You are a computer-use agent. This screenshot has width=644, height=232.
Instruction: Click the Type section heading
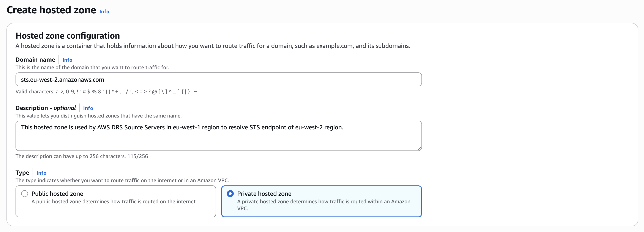coord(22,172)
